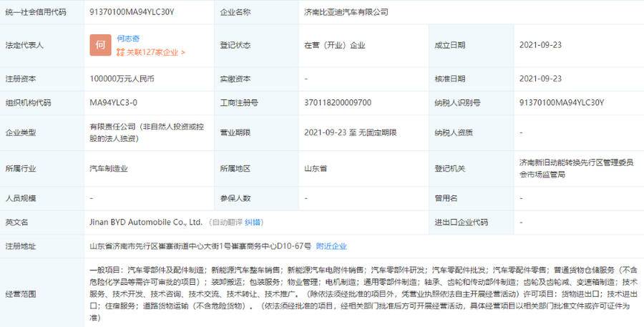
Task: Click the 进出口企业代码 label cell
Action: (x=471, y=223)
